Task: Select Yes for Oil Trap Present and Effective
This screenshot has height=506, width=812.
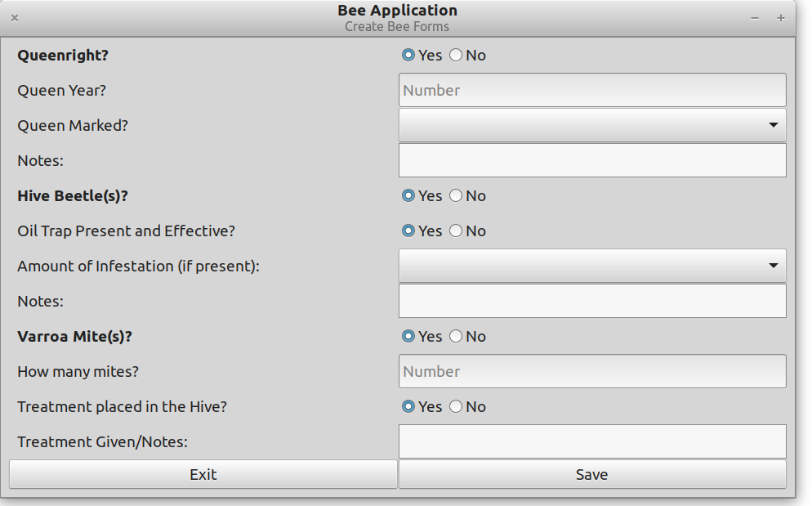Action: point(408,231)
